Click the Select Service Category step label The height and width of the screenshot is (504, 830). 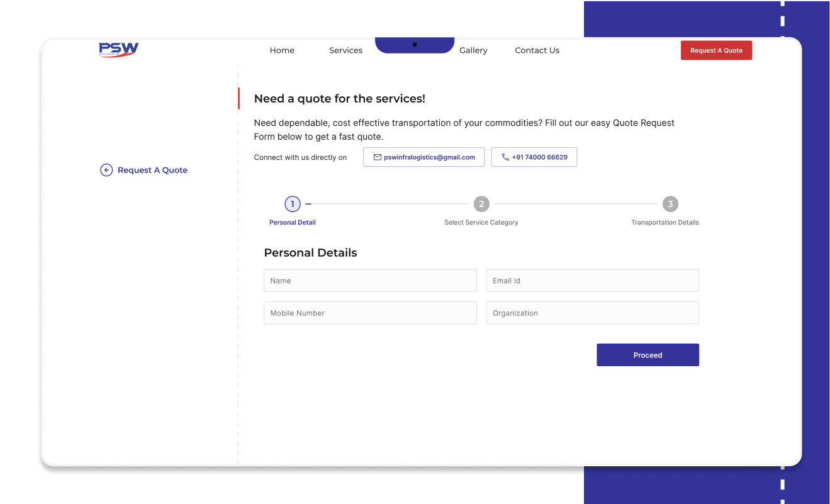pos(481,222)
